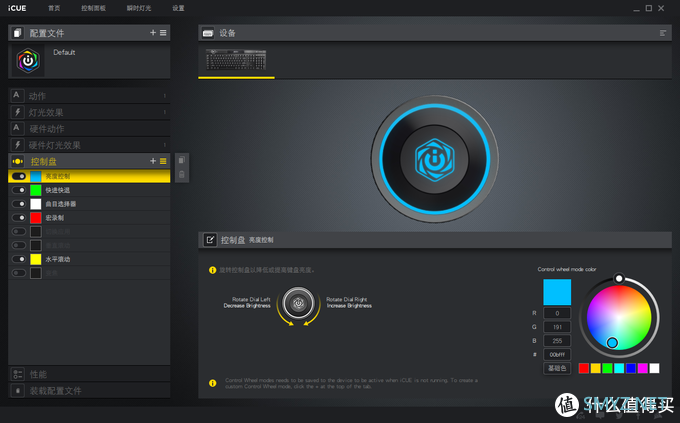Toggle the 亮度控制 brightness mode switch

(x=19, y=176)
